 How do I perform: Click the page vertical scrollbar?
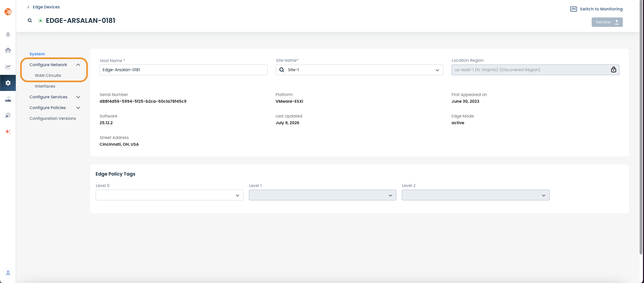pos(641,128)
